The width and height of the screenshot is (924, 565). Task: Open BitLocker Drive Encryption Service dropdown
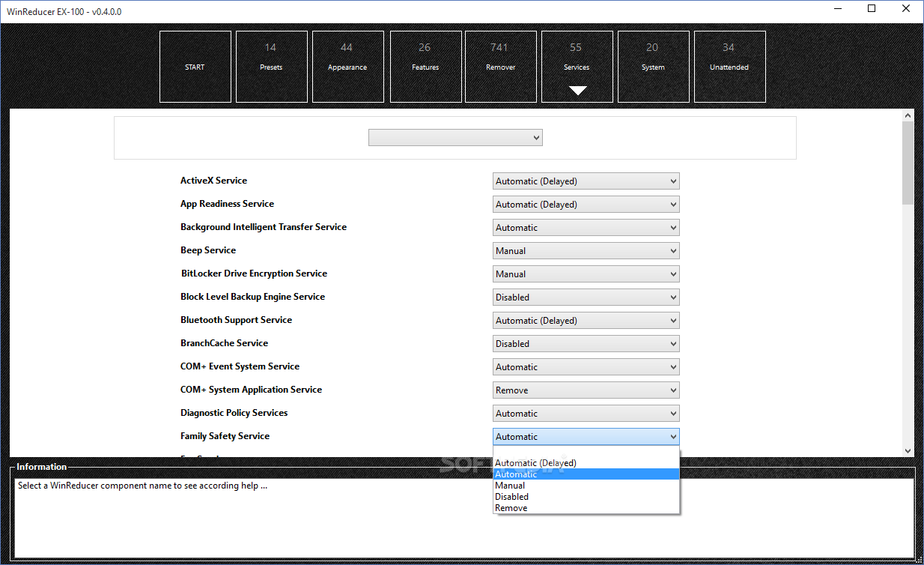(x=586, y=274)
